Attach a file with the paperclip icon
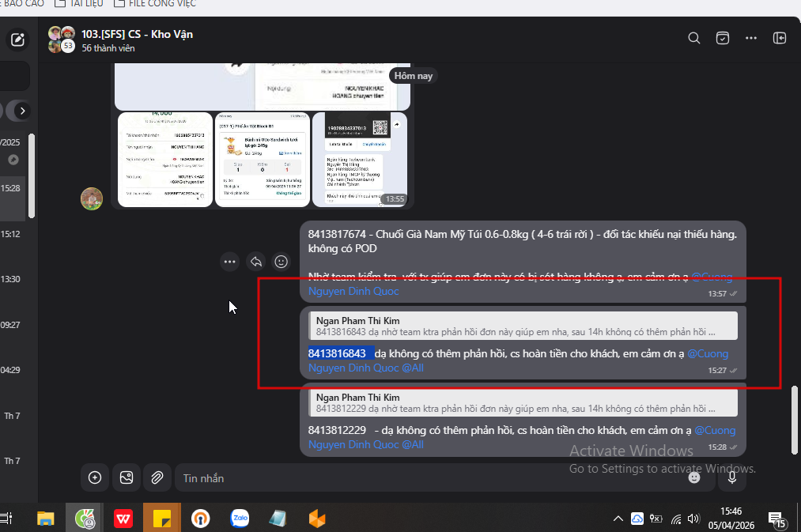This screenshot has height=532, width=801. [157, 478]
